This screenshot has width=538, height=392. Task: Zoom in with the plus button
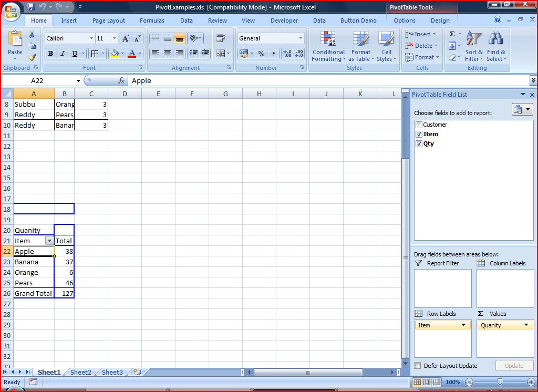click(x=531, y=382)
